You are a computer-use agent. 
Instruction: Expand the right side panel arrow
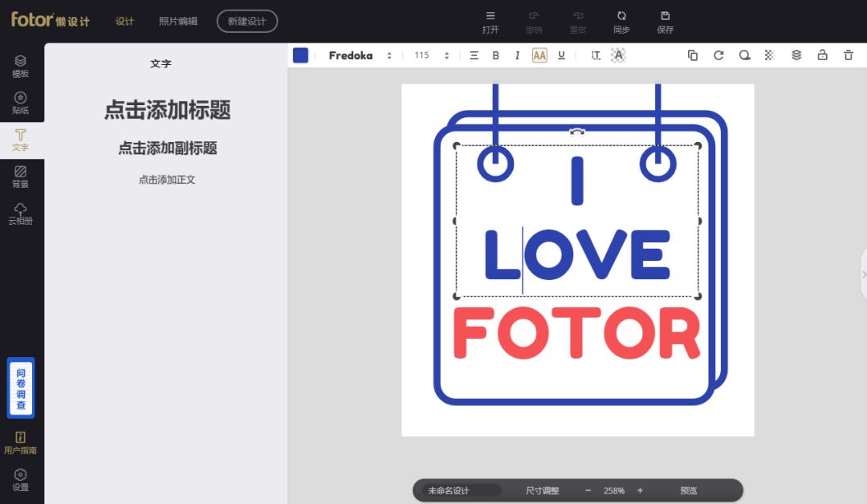tap(864, 274)
